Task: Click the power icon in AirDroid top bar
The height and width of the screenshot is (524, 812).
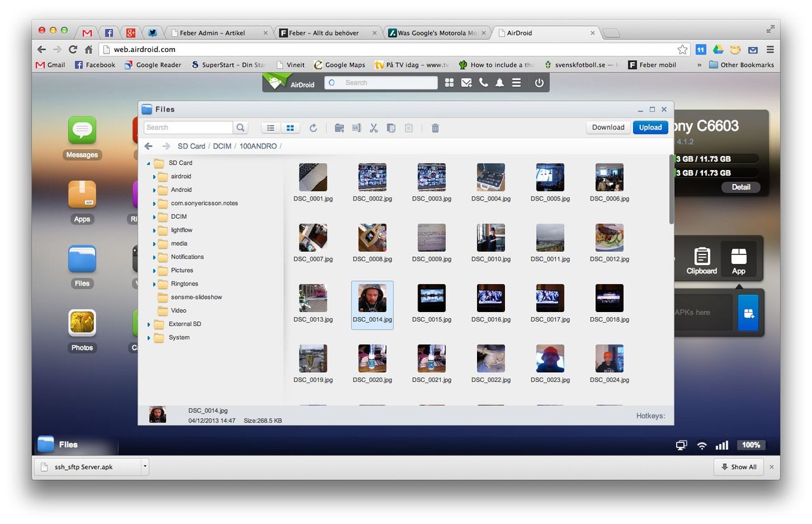Action: point(539,82)
